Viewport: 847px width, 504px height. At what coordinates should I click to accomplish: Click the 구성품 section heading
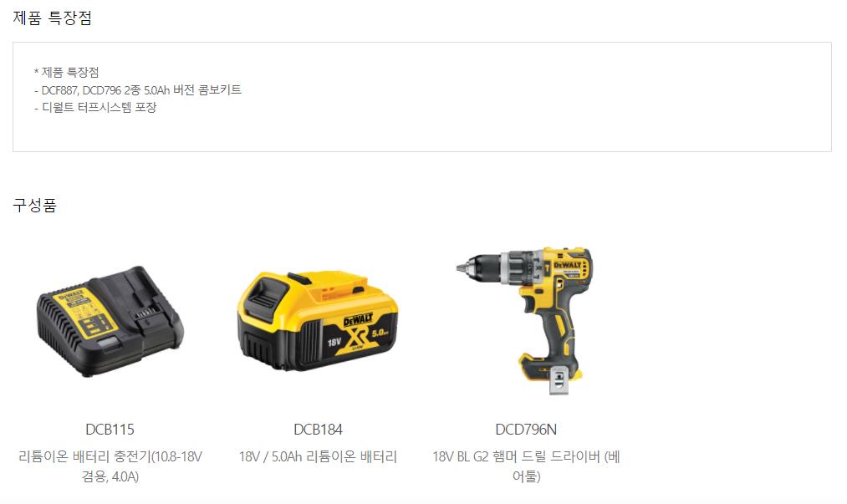34,205
